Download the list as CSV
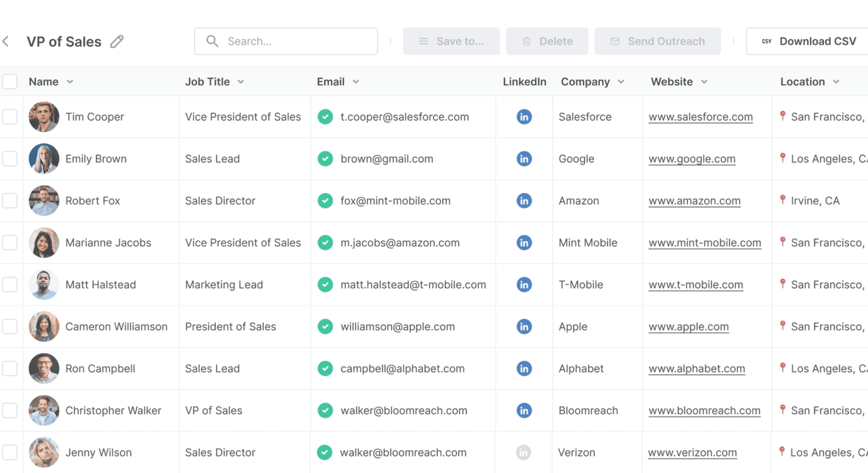This screenshot has width=868, height=473. click(807, 41)
